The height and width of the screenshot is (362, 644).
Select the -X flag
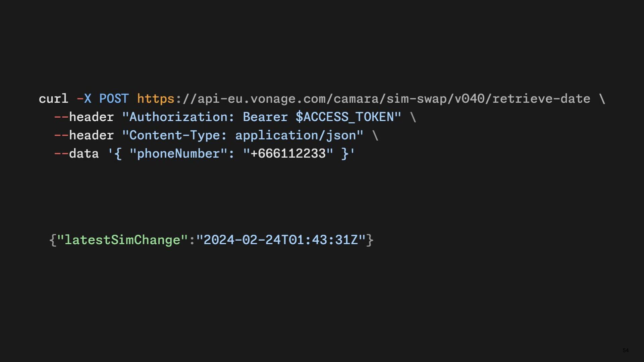(84, 99)
